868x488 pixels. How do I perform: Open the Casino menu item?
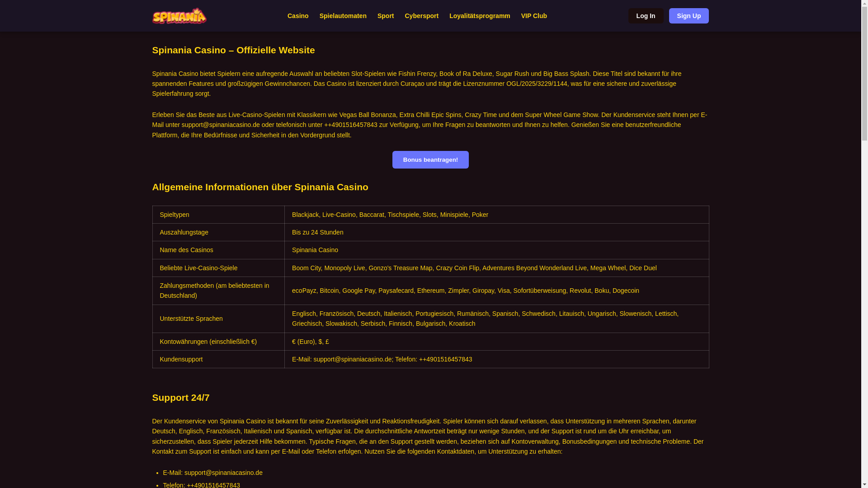tap(298, 16)
